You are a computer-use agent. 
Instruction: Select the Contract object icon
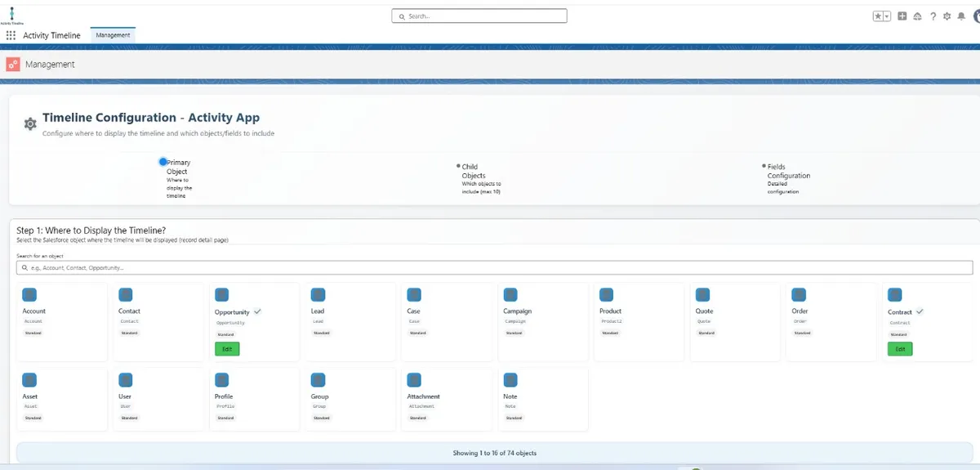coord(895,294)
